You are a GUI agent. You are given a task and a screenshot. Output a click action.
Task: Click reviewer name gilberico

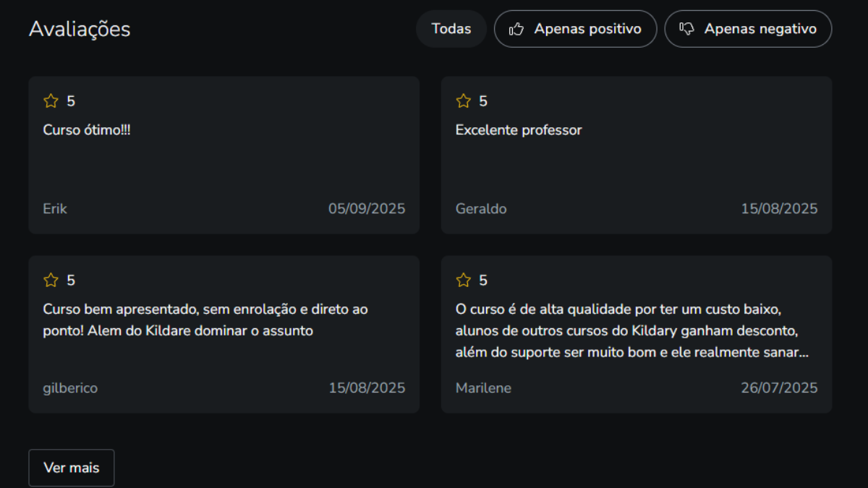(x=70, y=388)
